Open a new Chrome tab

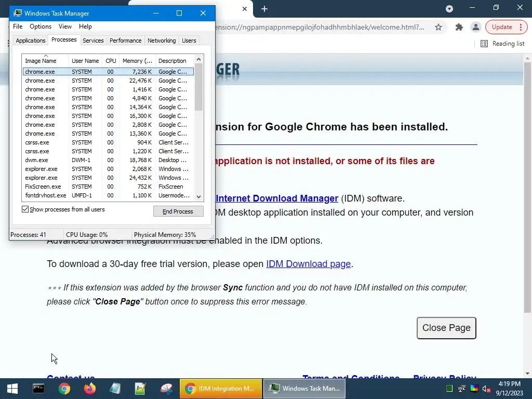click(264, 9)
